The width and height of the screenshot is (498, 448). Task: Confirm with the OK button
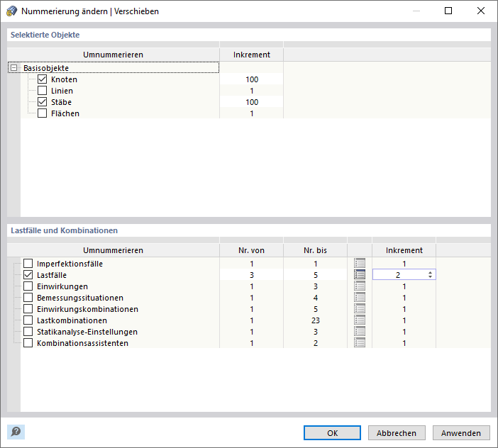pyautogui.click(x=332, y=432)
